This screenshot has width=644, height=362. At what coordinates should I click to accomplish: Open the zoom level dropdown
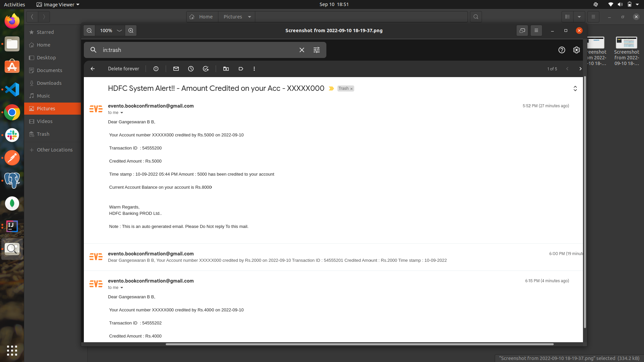point(110,31)
